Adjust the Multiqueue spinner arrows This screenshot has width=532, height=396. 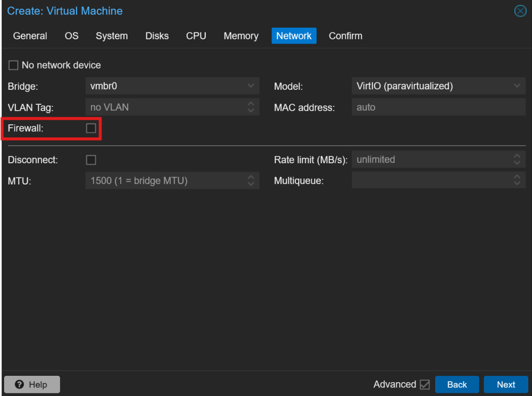517,180
